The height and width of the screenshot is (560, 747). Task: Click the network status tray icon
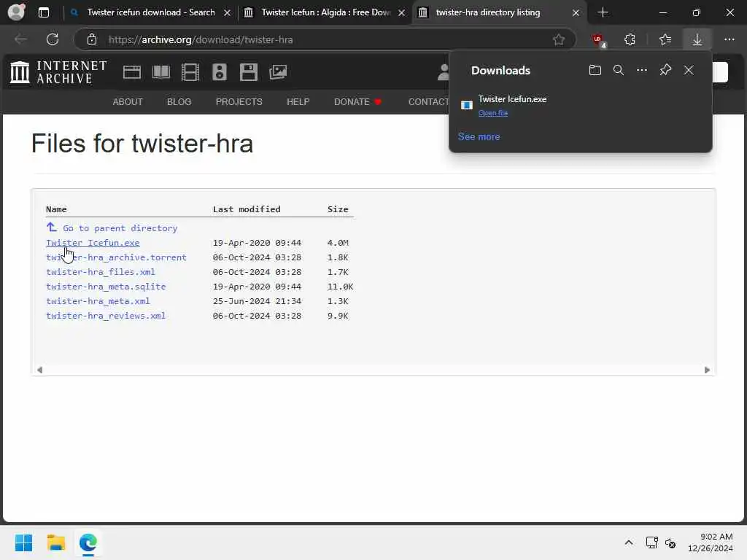tap(651, 542)
